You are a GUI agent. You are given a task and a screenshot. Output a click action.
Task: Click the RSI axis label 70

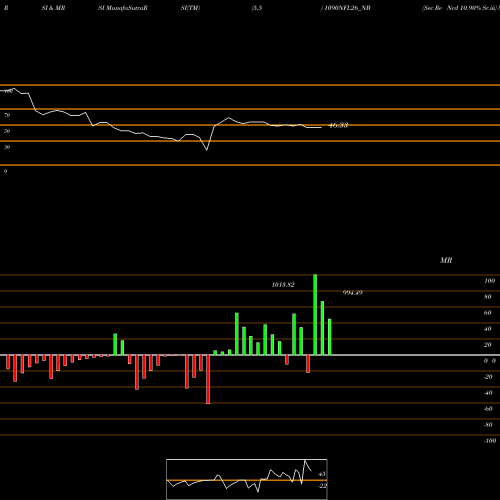7,115
